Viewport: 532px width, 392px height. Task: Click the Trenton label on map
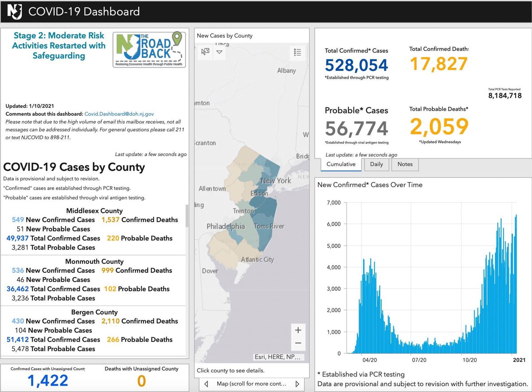tap(243, 212)
